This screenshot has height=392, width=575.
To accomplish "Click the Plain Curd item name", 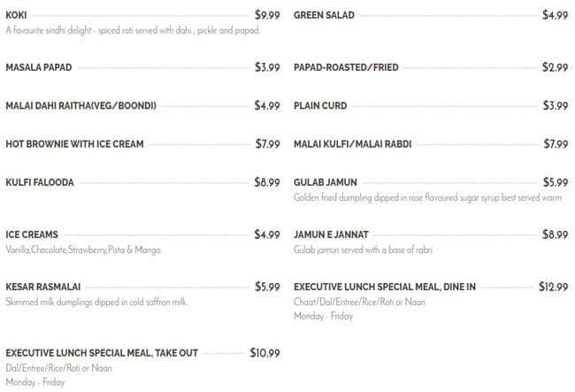I will pos(320,106).
